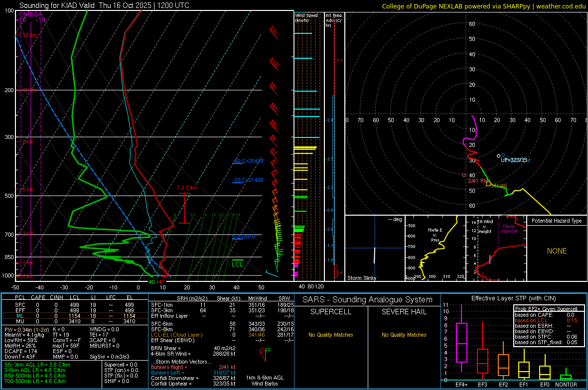Click the PW = 0.34in value
The height and width of the screenshot is (390, 588).
[x=26, y=330]
